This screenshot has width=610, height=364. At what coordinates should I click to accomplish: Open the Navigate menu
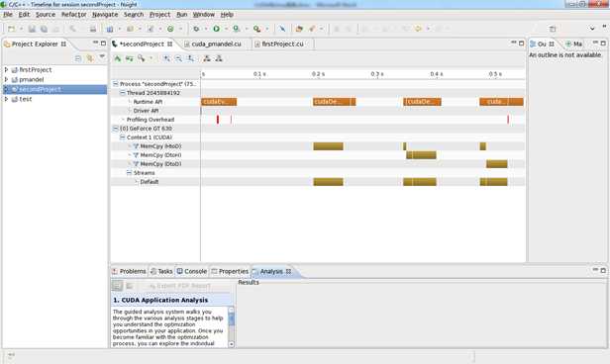tap(105, 15)
